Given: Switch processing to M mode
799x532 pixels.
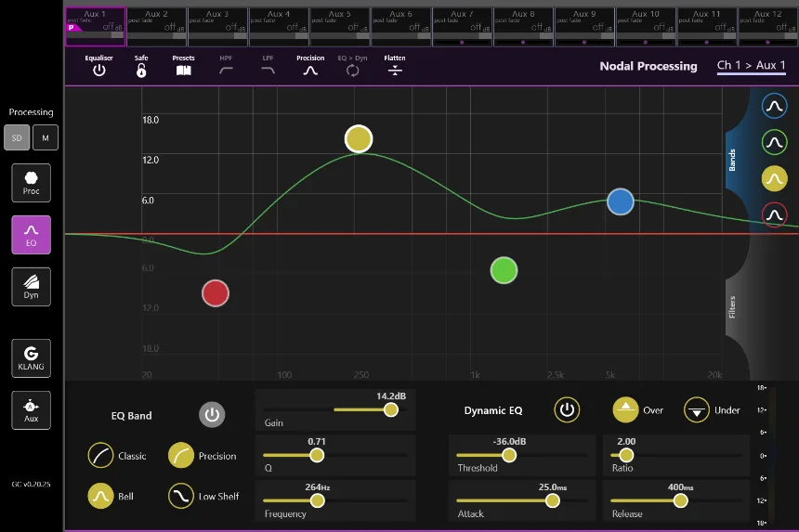Looking at the screenshot, I should pos(46,137).
